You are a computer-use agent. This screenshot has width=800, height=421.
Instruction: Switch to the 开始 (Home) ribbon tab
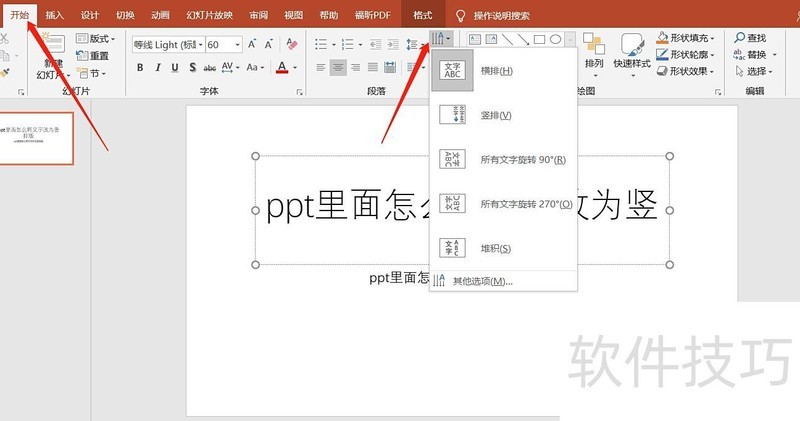19,15
